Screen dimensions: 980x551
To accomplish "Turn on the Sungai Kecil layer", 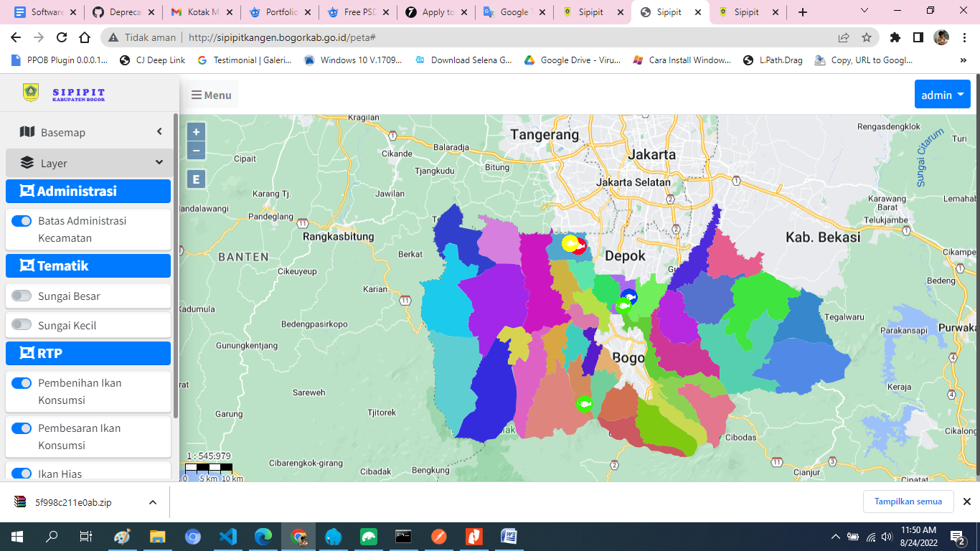I will pos(22,325).
